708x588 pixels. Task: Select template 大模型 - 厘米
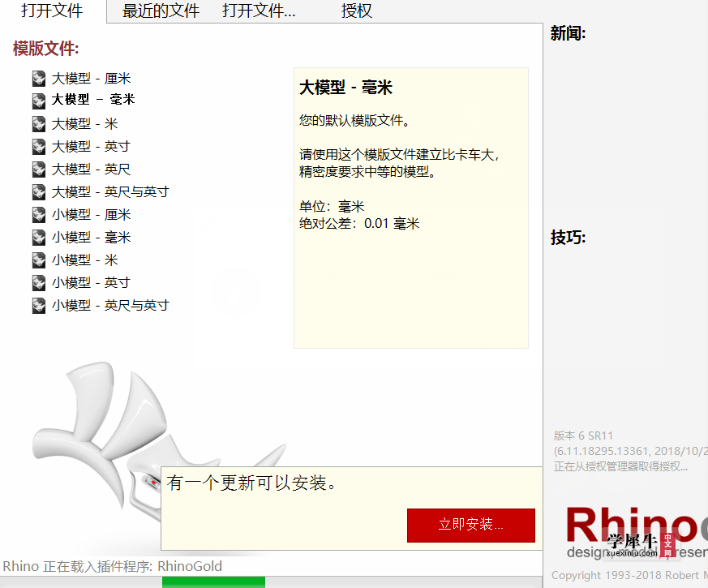click(x=91, y=79)
